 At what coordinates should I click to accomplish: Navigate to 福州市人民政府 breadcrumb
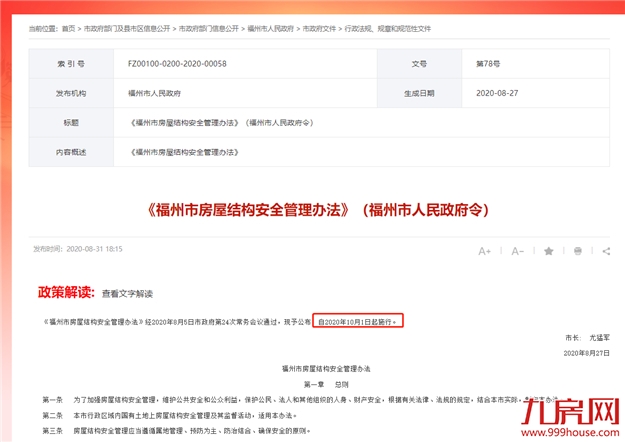271,29
